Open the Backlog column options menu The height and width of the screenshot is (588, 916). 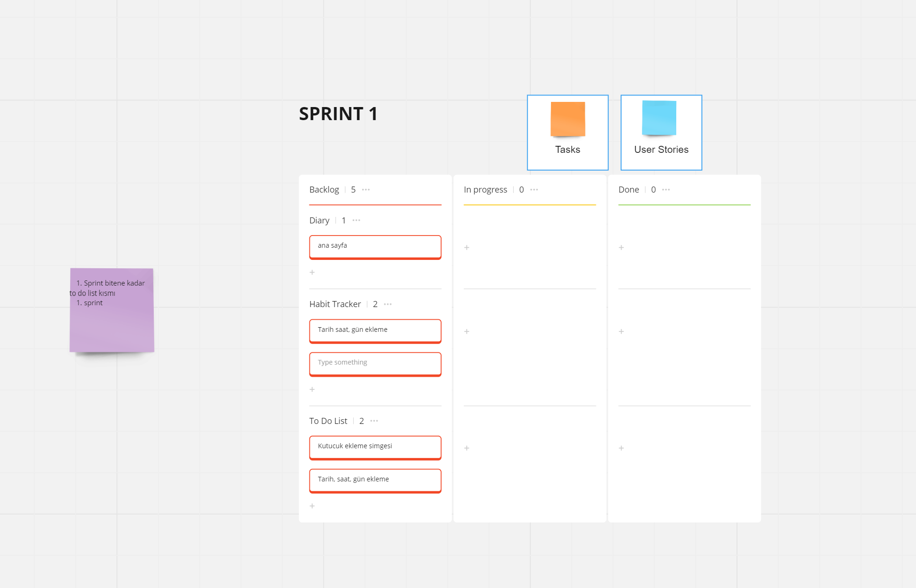click(366, 190)
